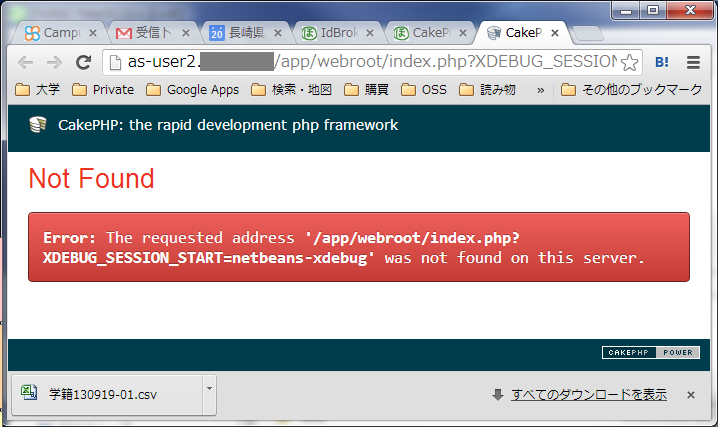This screenshot has height=427, width=718.
Task: Click the CakePHP cake logo in header
Action: pos(38,124)
